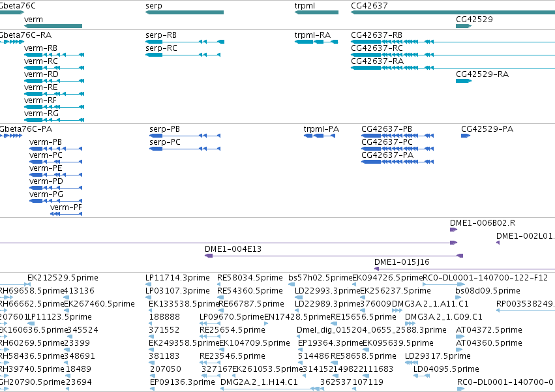The width and height of the screenshot is (555, 392).
Task: Select the DMG2A.2_1.H14.C1 feature
Action: pyautogui.click(x=259, y=382)
